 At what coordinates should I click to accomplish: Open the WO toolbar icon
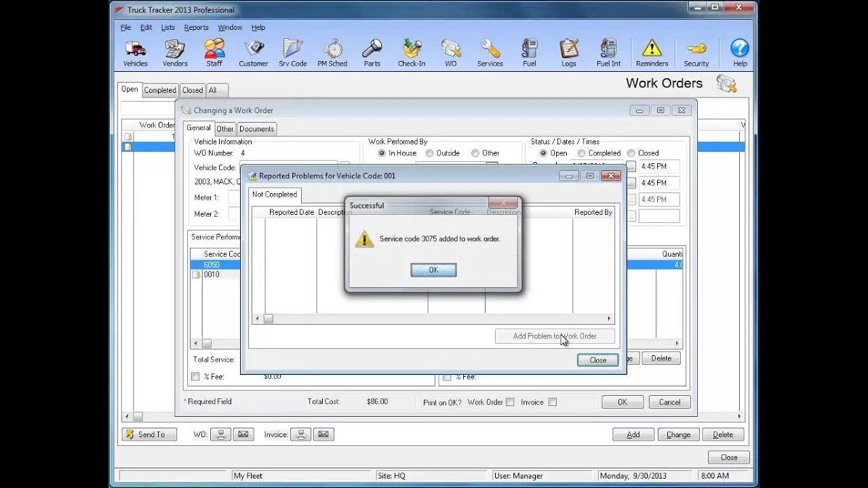pos(451,53)
